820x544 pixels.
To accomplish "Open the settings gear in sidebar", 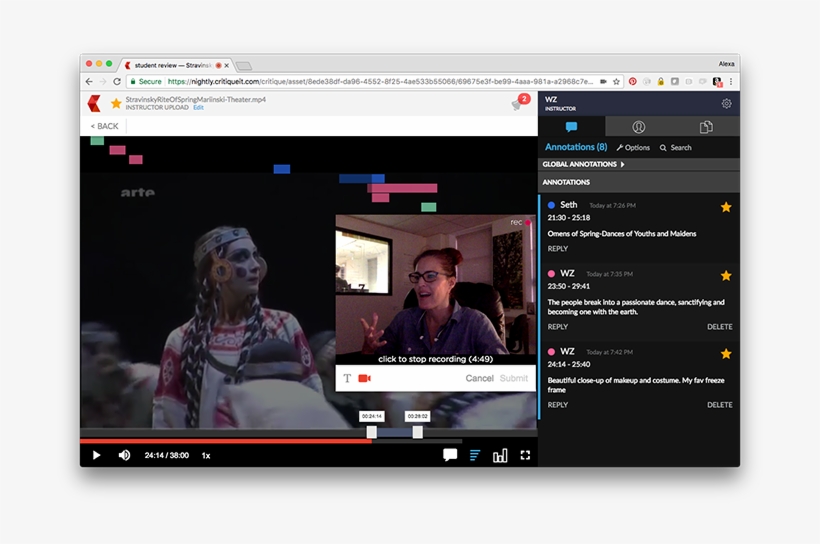I will pos(726,104).
